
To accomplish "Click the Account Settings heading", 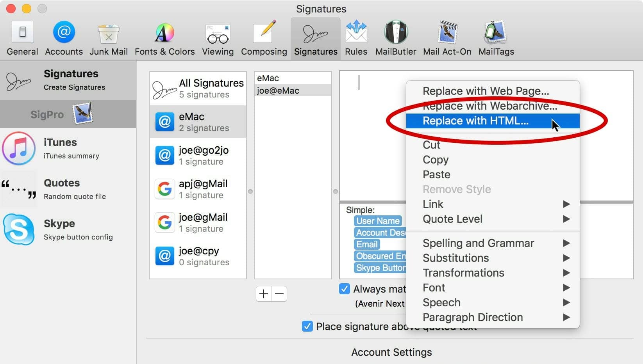I will point(391,352).
